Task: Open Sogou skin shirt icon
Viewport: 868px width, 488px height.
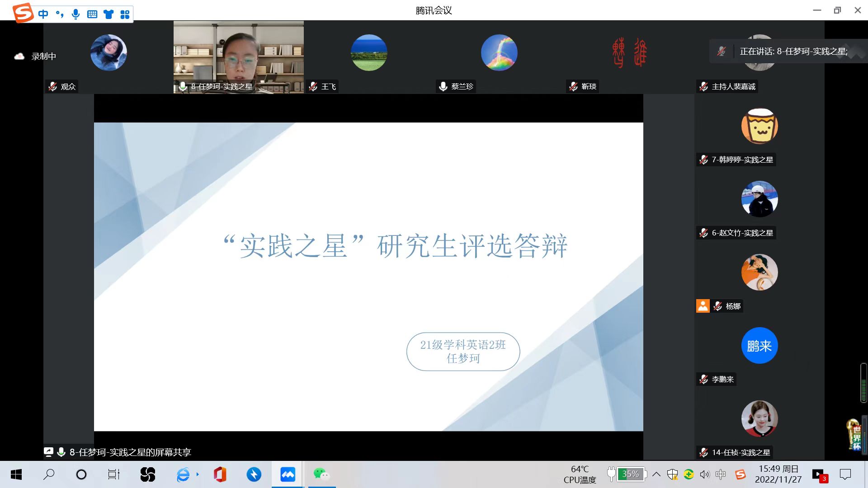Action: pos(108,14)
